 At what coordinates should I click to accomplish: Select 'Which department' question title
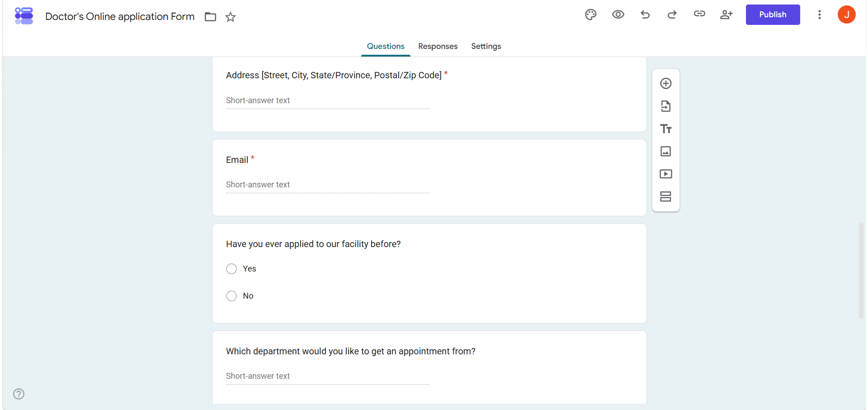click(x=351, y=351)
